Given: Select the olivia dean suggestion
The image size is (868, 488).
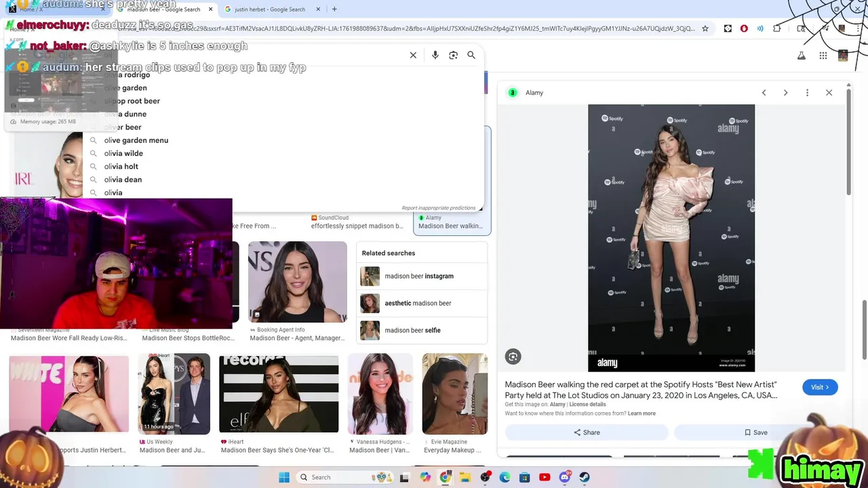Looking at the screenshot, I should pyautogui.click(x=283, y=180).
